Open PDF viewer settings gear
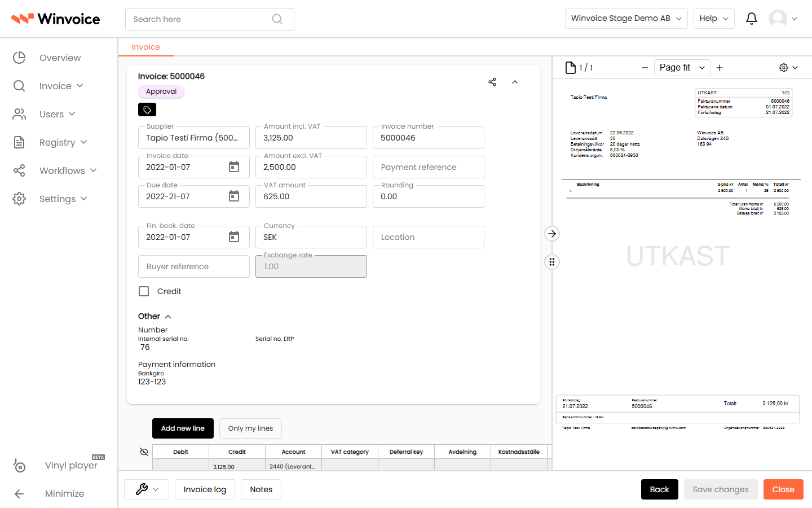 (788, 68)
